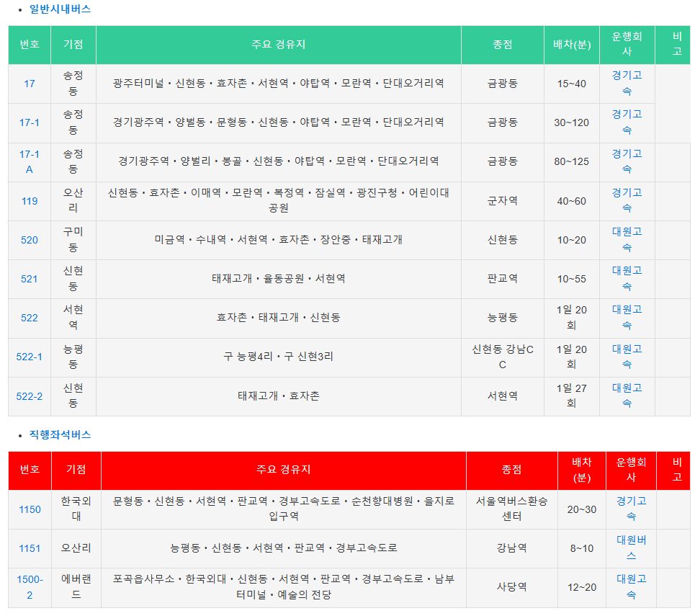Open bus route 520 link
This screenshot has height=616, width=695.
point(30,241)
